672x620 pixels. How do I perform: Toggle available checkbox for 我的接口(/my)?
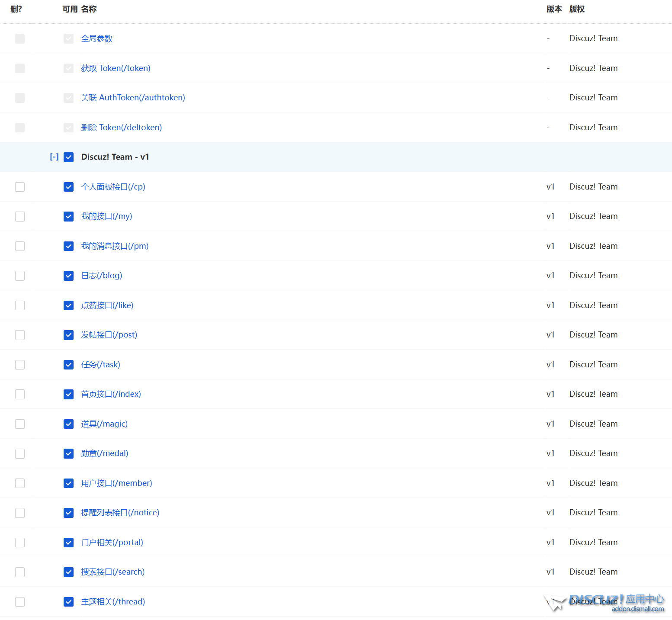[68, 216]
